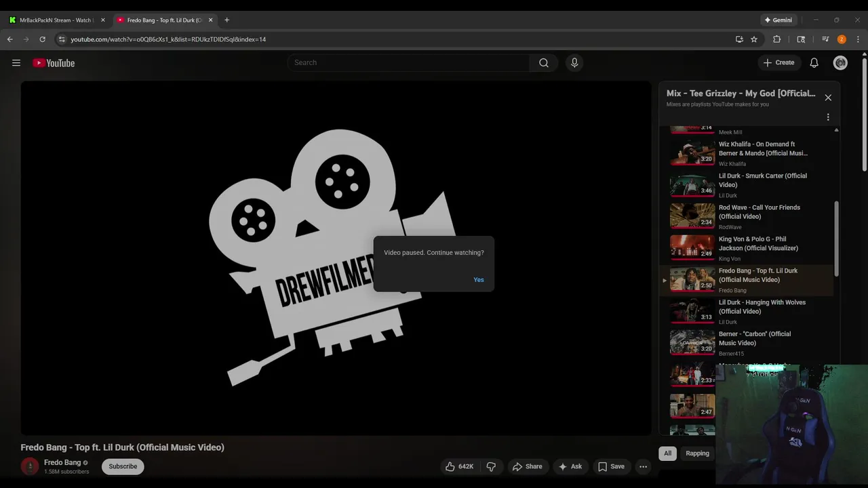This screenshot has height=488, width=868.
Task: Bookmark this page with the star icon
Action: (x=754, y=39)
